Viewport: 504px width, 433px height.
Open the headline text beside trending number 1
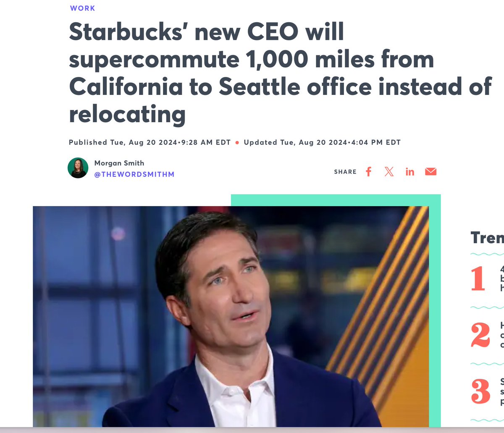tap(502, 279)
